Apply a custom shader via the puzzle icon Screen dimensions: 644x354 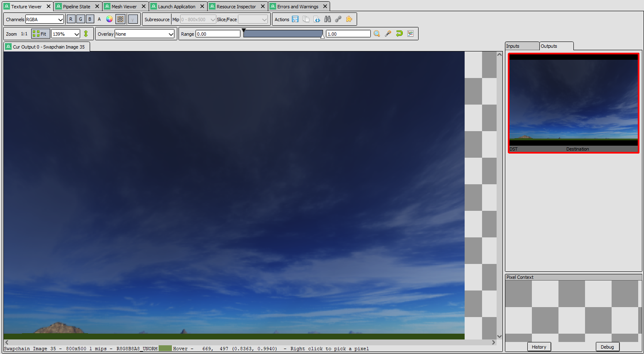tap(349, 19)
